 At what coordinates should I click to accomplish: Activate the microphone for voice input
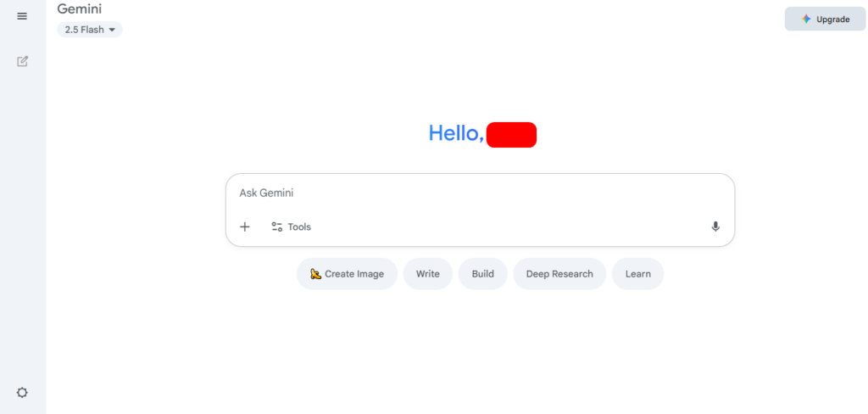pos(715,227)
